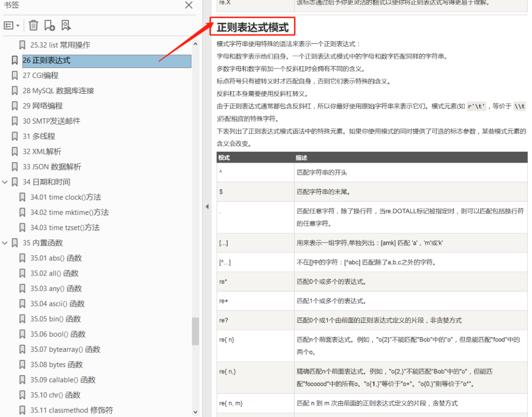Go to 35.02 all() 函数 bookmark

(54, 274)
